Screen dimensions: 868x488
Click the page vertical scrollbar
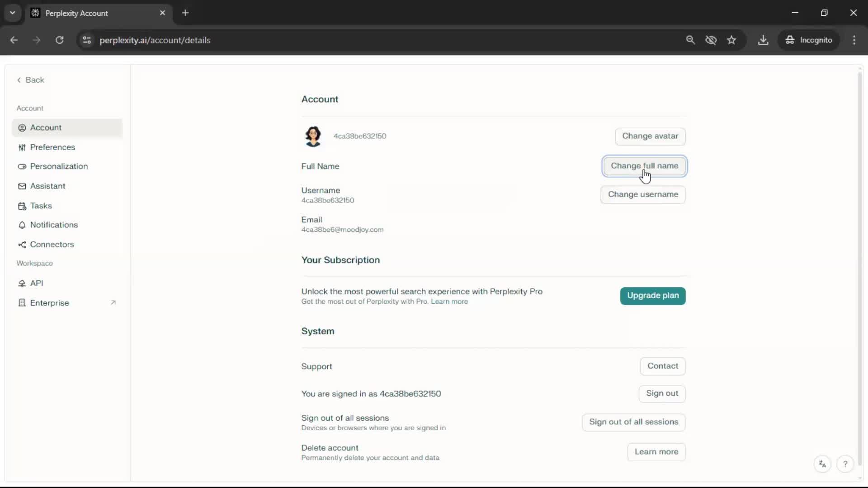pyautogui.click(x=859, y=271)
